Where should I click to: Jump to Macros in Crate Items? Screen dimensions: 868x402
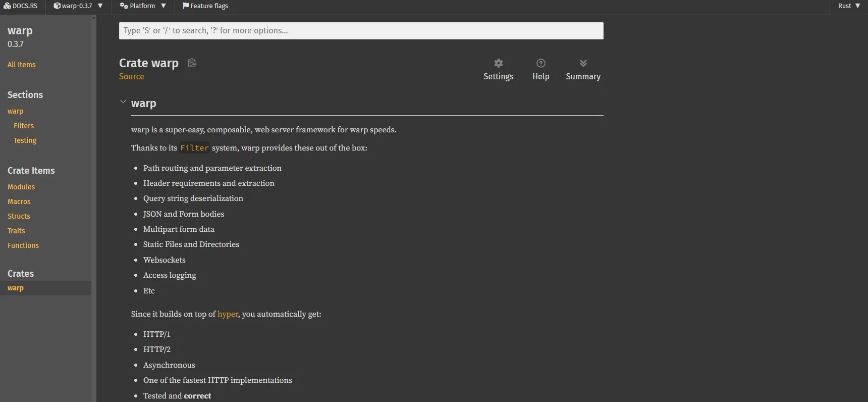click(x=19, y=202)
